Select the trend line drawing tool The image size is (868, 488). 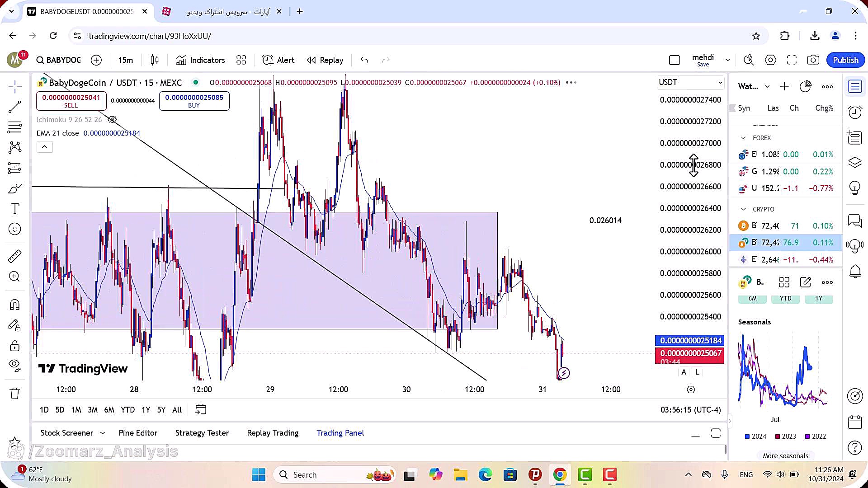pyautogui.click(x=15, y=107)
